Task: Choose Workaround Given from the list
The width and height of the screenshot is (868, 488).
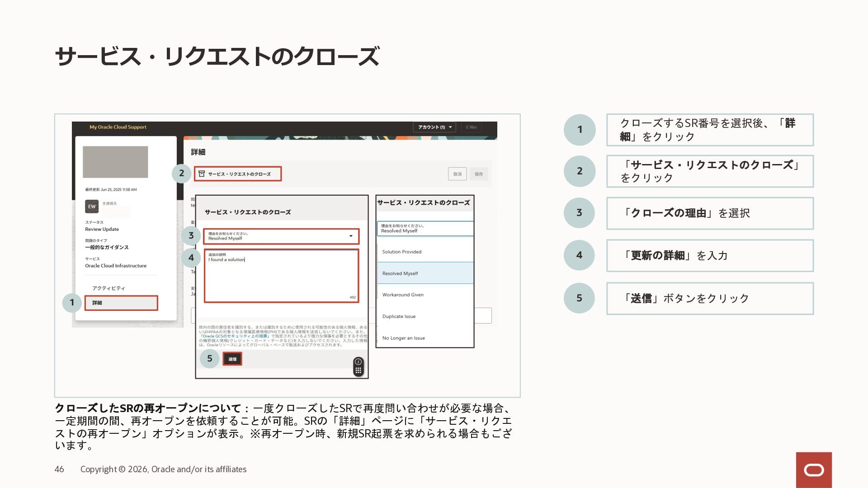Action: coord(403,295)
